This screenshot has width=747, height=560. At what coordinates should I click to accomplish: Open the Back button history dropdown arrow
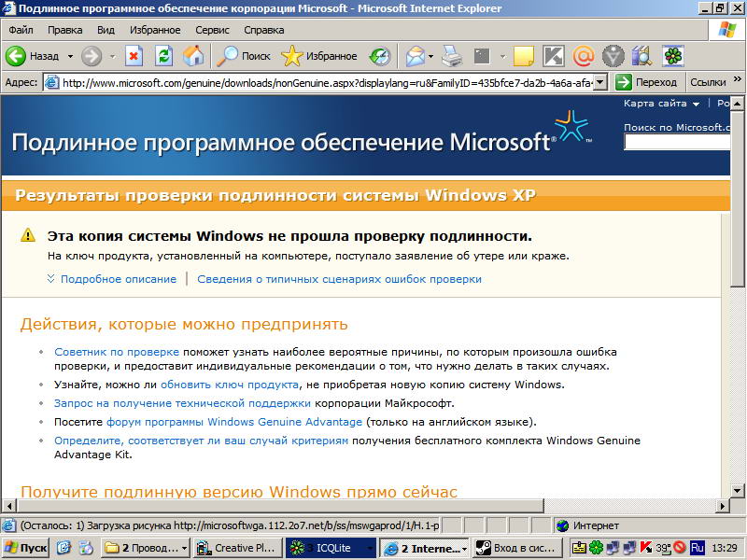[71, 56]
